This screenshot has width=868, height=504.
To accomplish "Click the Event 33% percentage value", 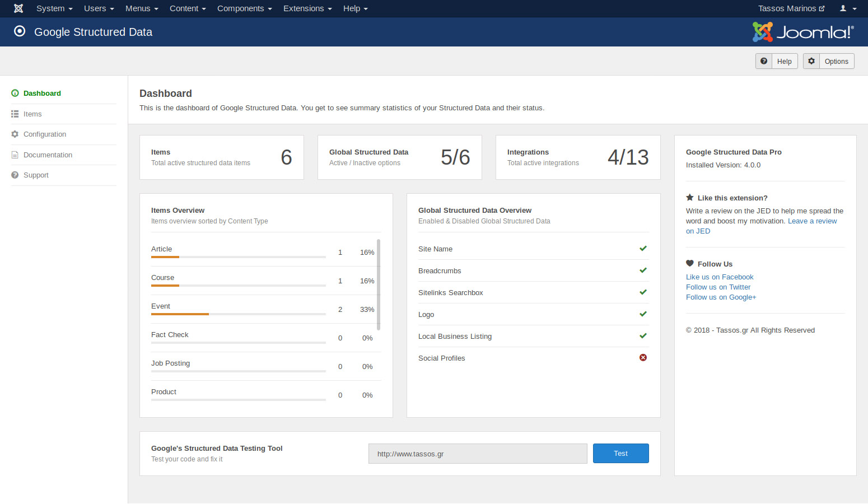I will coord(367,310).
